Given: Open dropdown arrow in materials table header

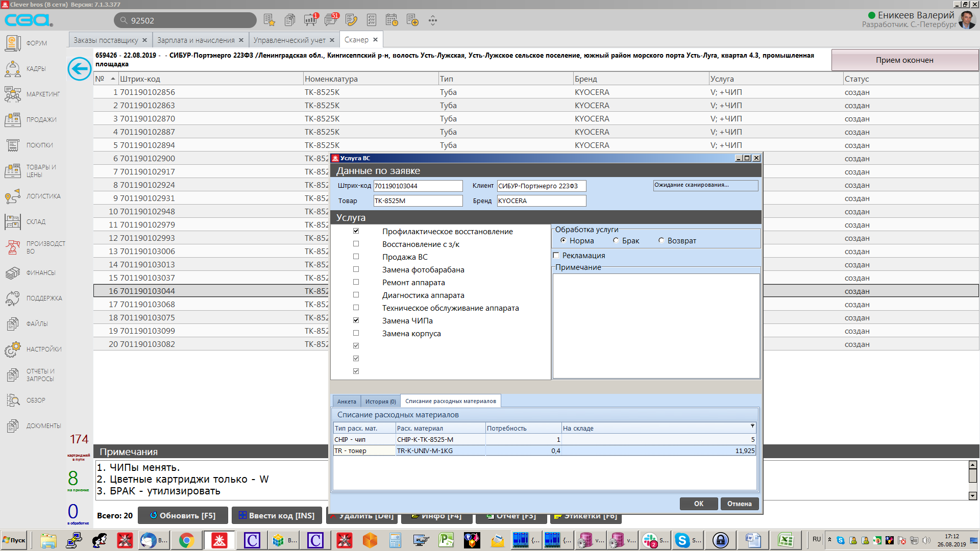Looking at the screenshot, I should [x=752, y=426].
